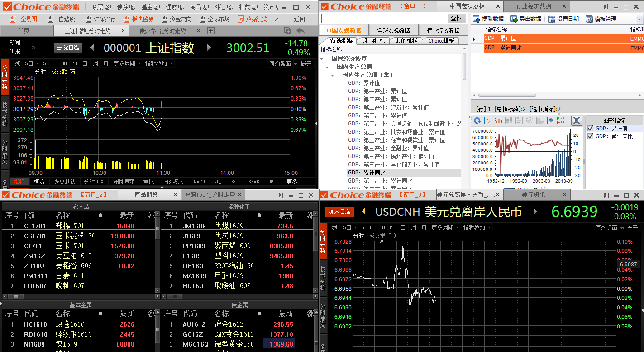
Task: Toggle GDP:累计同比 chart series checkbox
Action: [590, 136]
